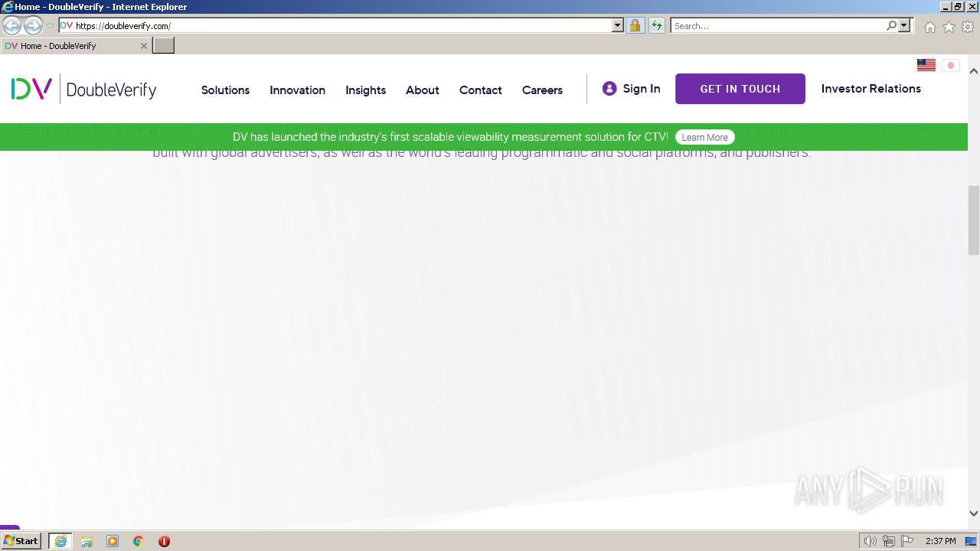The height and width of the screenshot is (551, 980).
Task: Click the Show desktop tray button
Action: tap(972, 541)
